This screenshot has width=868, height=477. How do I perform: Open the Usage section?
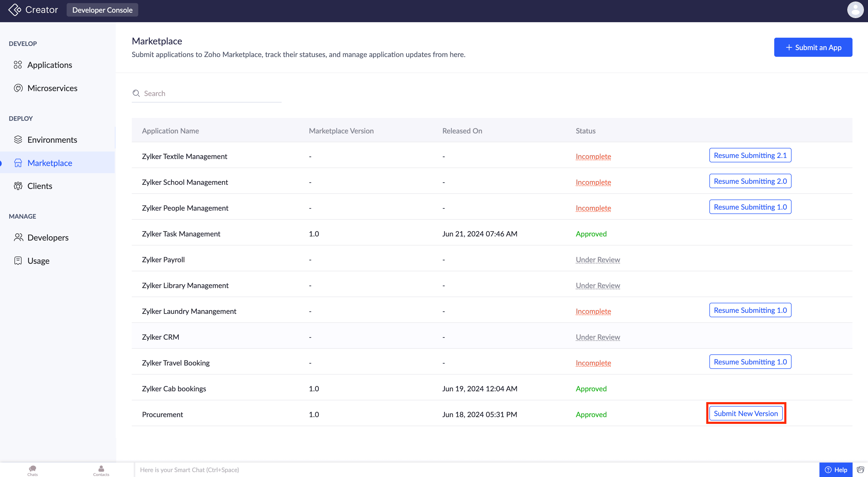[x=38, y=261]
